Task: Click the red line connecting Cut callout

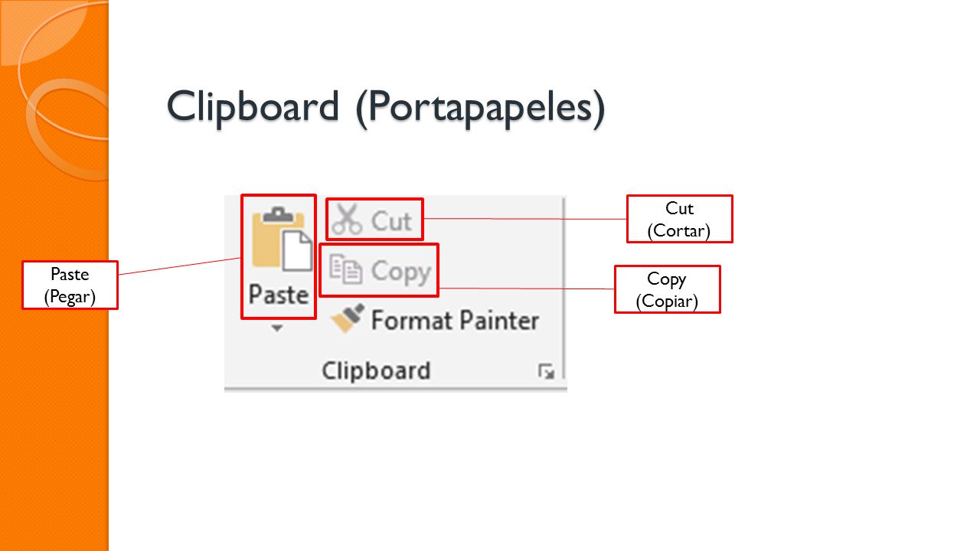Action: click(x=525, y=219)
